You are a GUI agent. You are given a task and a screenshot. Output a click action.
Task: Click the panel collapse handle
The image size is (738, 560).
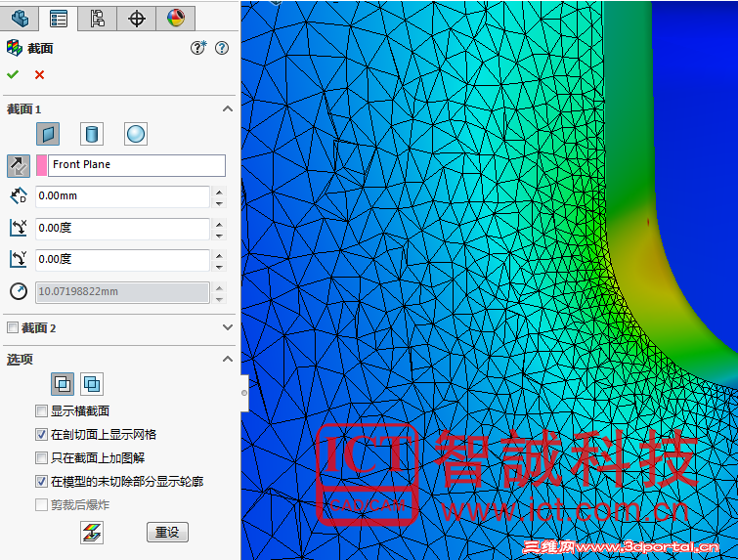click(244, 393)
